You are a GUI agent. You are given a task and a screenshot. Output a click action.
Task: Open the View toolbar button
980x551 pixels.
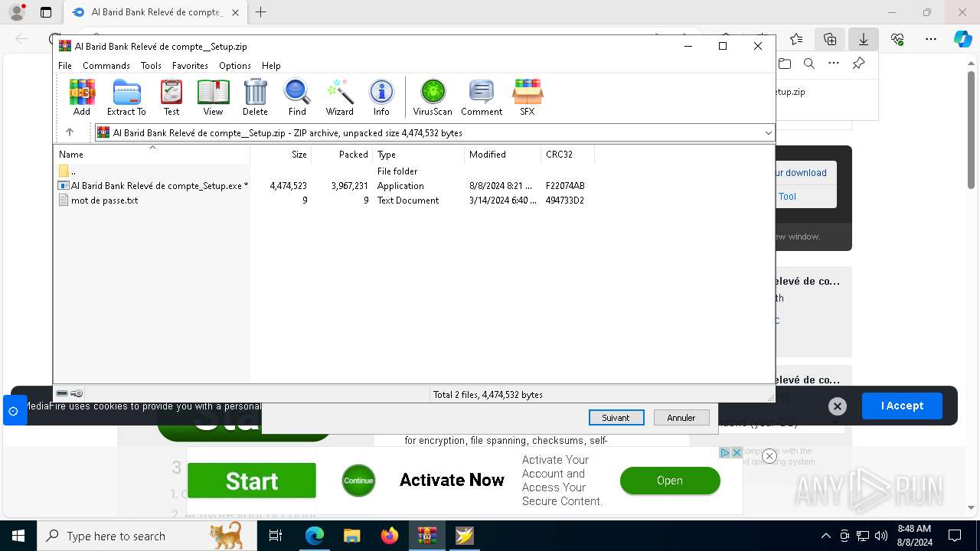pyautogui.click(x=213, y=97)
